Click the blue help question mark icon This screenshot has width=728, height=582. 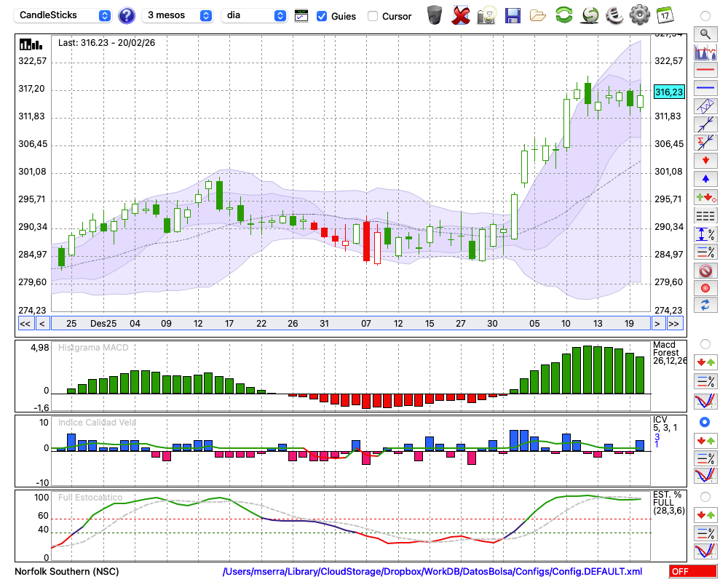pos(127,15)
